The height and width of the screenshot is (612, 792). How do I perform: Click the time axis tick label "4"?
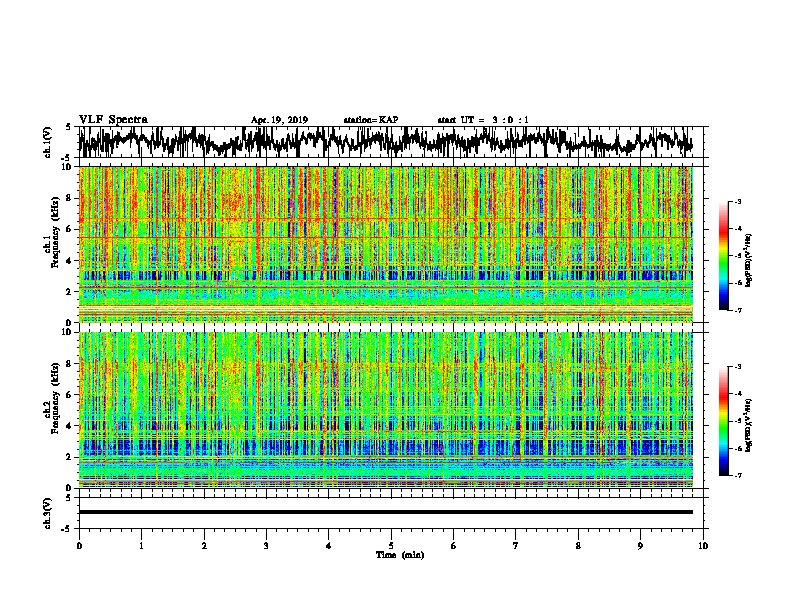(x=328, y=546)
